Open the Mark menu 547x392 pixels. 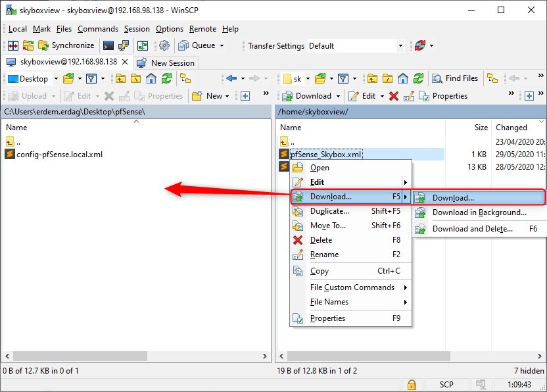tap(42, 29)
